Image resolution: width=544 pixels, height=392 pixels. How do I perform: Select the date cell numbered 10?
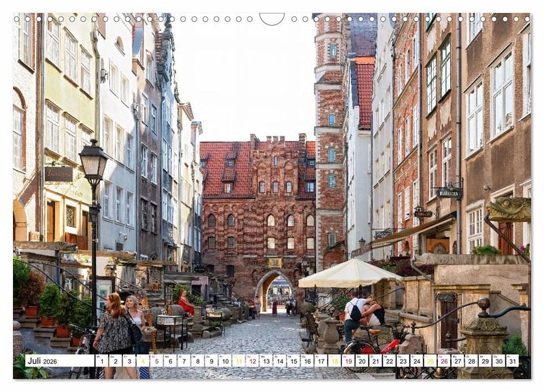[225, 361]
